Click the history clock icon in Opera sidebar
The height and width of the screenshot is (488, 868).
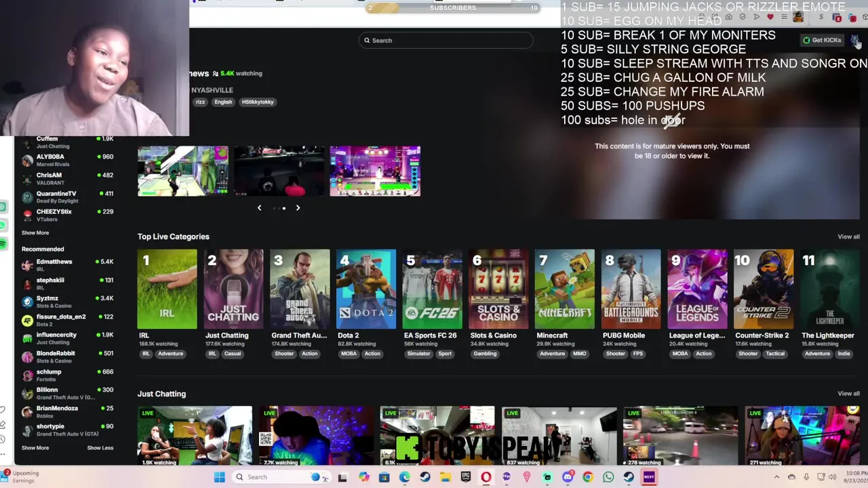point(3,438)
